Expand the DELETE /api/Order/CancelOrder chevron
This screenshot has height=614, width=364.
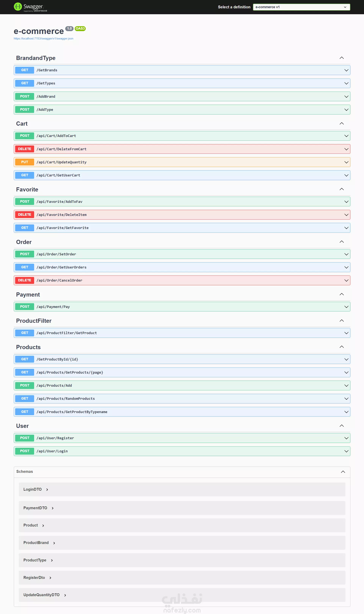tap(346, 280)
